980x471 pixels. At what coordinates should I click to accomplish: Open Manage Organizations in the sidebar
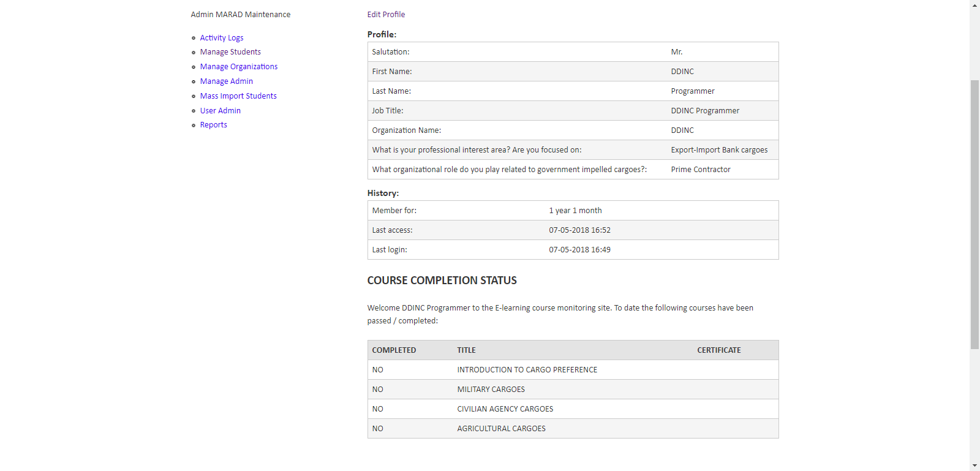[x=238, y=67]
